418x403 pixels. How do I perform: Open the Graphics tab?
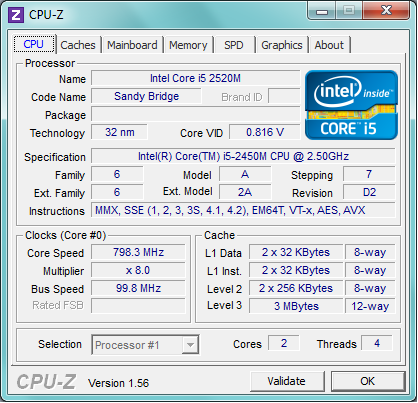coord(282,45)
